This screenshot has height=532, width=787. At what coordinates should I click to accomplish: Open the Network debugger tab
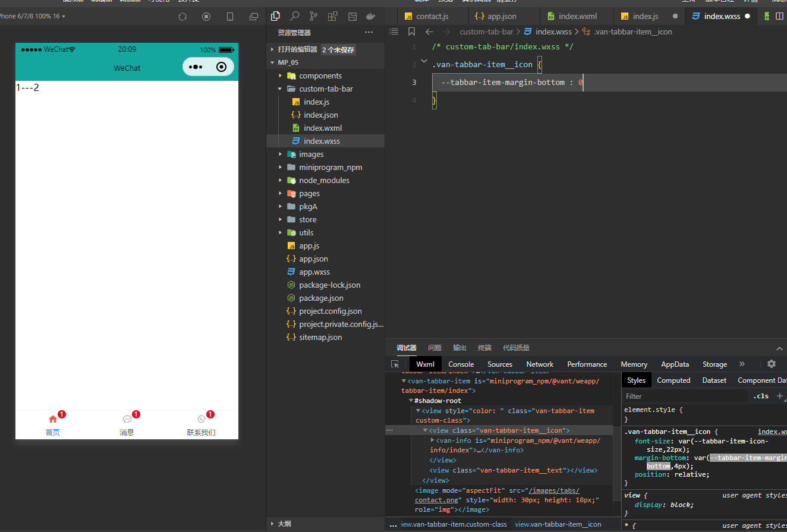point(540,364)
